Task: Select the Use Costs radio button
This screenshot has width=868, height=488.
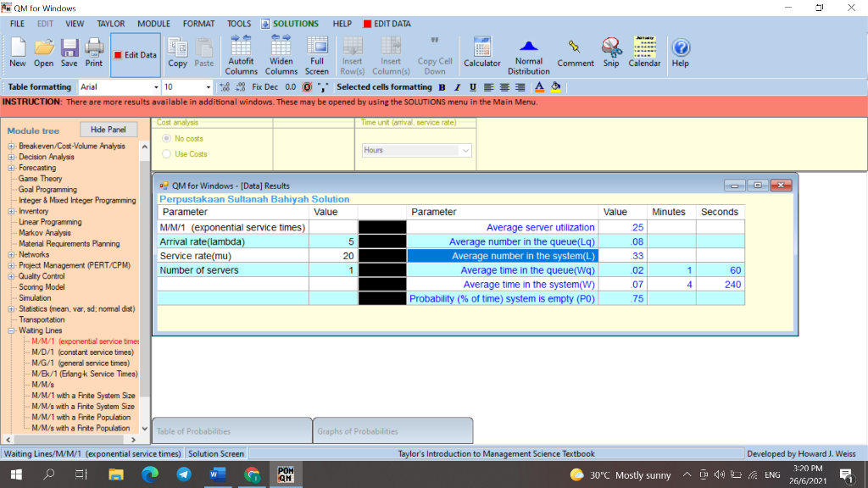Action: click(167, 154)
